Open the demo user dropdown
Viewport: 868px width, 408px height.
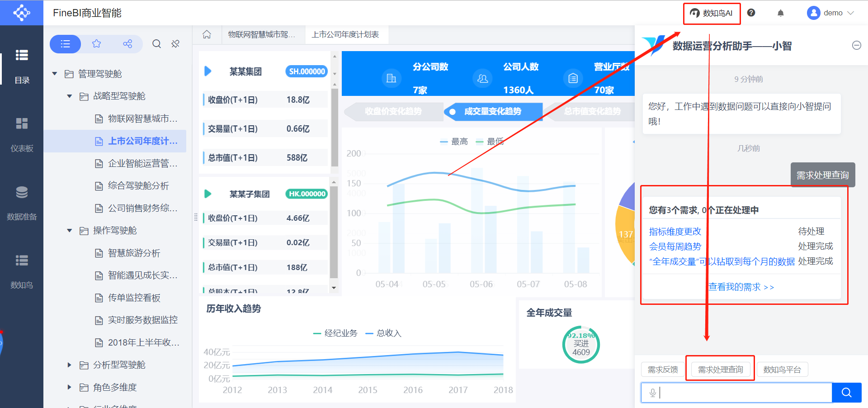831,13
